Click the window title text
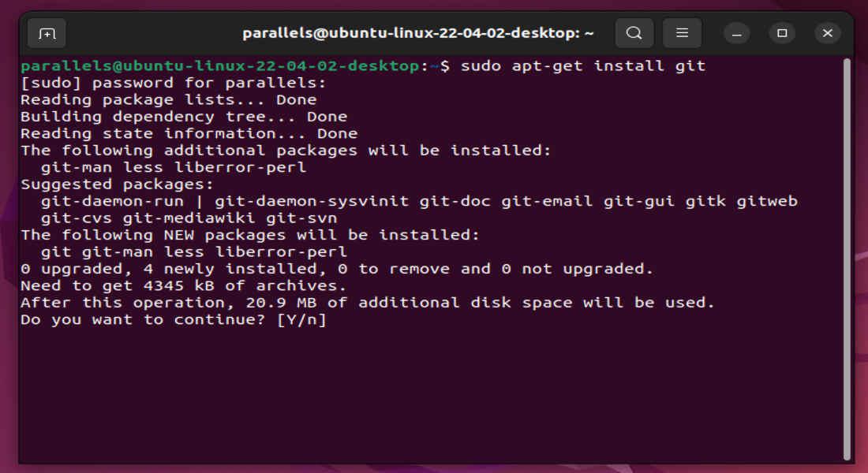Viewport: 868px width, 473px height. coord(417,33)
